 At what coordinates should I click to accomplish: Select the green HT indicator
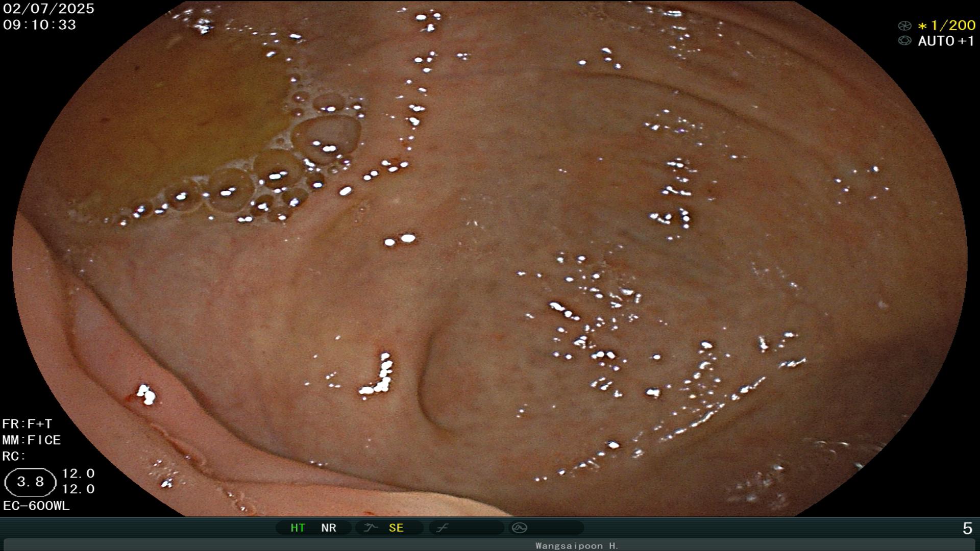(298, 528)
